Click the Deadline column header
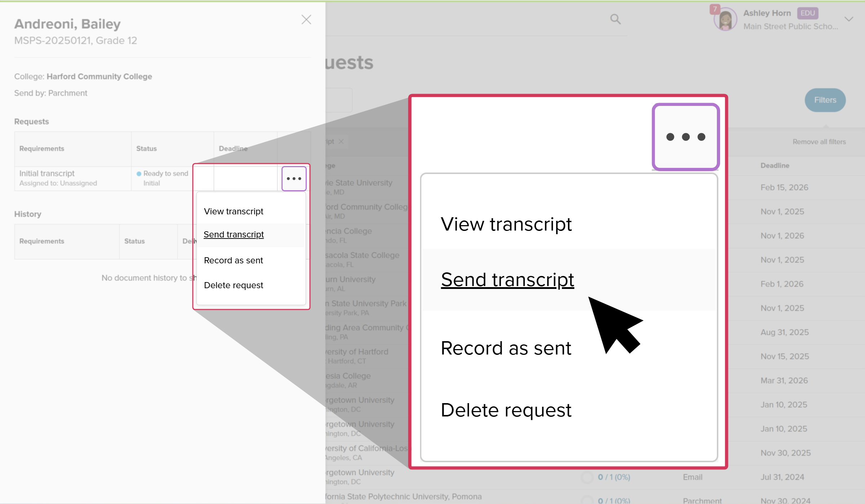The image size is (865, 504). click(x=775, y=166)
